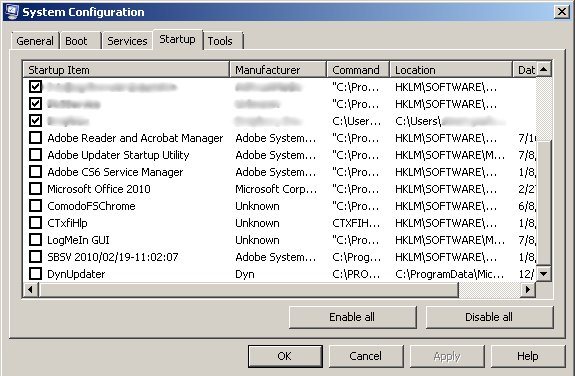Image resolution: width=575 pixels, height=376 pixels.
Task: Close the System Configuration window
Action: [561, 11]
